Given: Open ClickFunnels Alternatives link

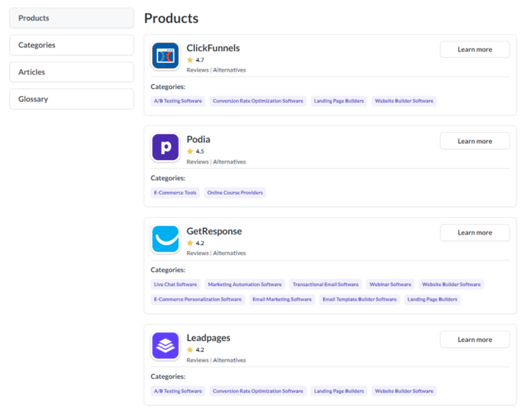Looking at the screenshot, I should click(229, 70).
